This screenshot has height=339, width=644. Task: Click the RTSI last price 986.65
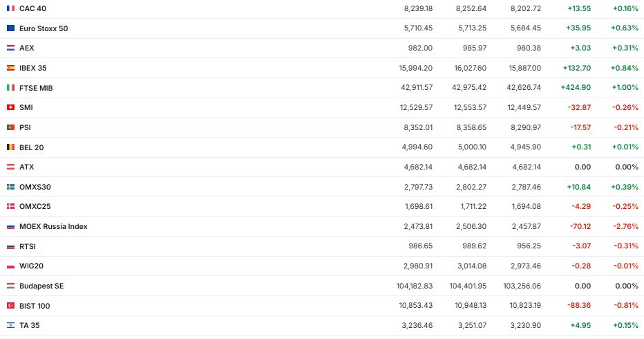pyautogui.click(x=419, y=246)
